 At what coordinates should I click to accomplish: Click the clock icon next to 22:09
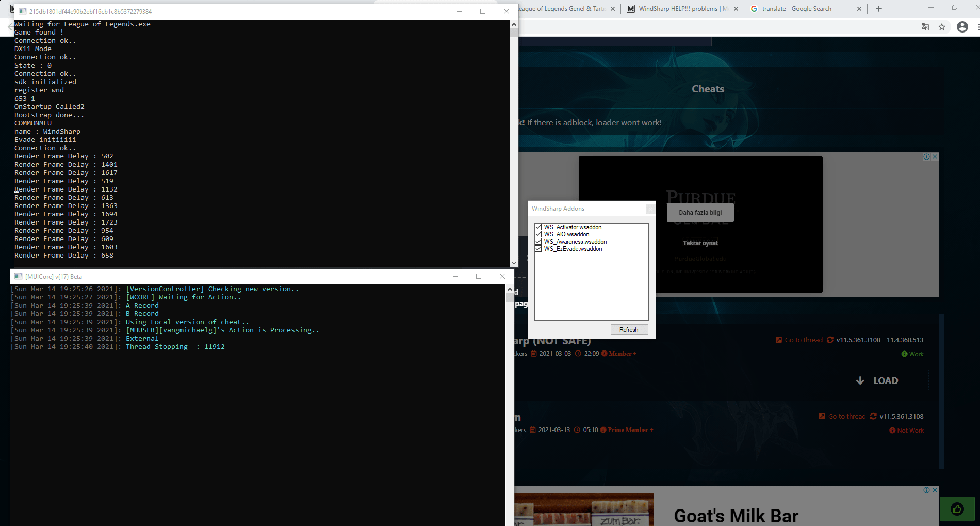click(578, 354)
